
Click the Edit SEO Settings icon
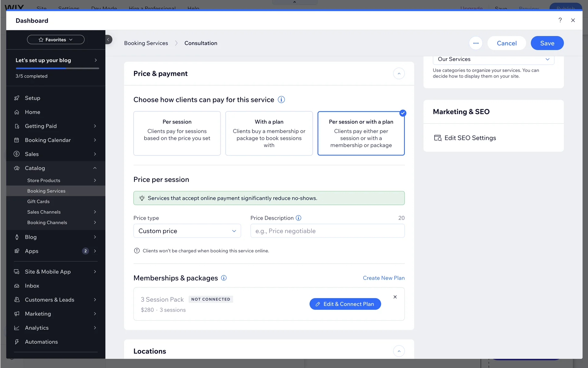pos(438,138)
